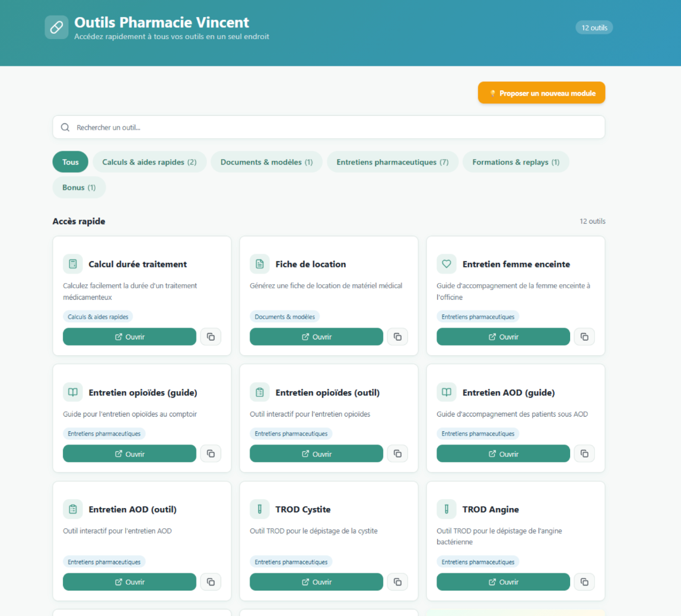Open Entretien opioïdes (guide)

pos(129,453)
